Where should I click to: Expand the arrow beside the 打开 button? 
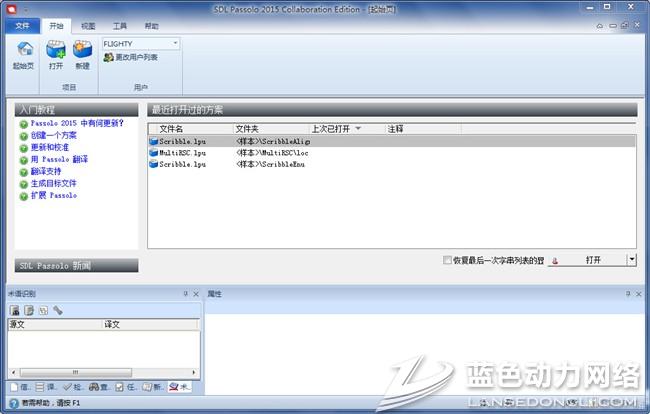(x=631, y=260)
